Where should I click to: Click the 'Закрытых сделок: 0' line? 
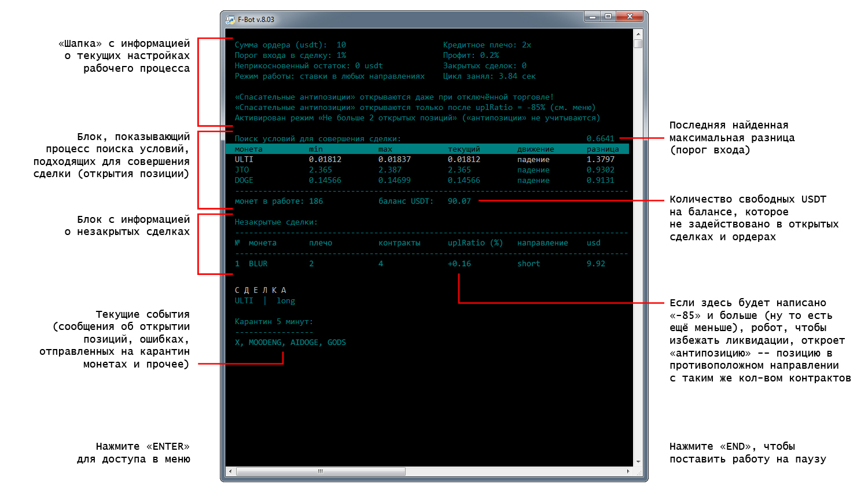485,66
